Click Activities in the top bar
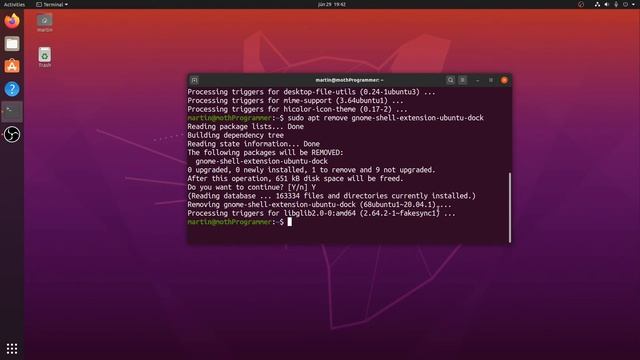Viewport: 640px width, 360px height. pos(14,4)
